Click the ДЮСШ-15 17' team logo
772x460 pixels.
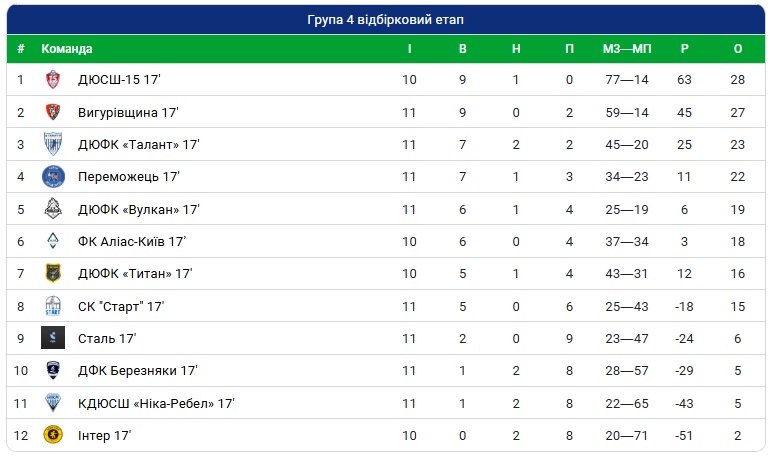(x=53, y=79)
